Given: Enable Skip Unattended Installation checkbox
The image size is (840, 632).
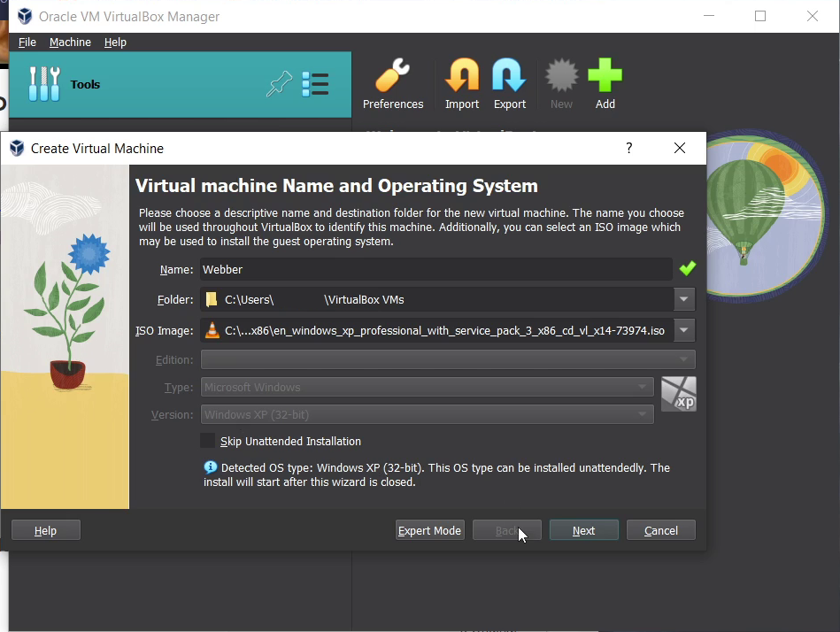Looking at the screenshot, I should tap(208, 441).
